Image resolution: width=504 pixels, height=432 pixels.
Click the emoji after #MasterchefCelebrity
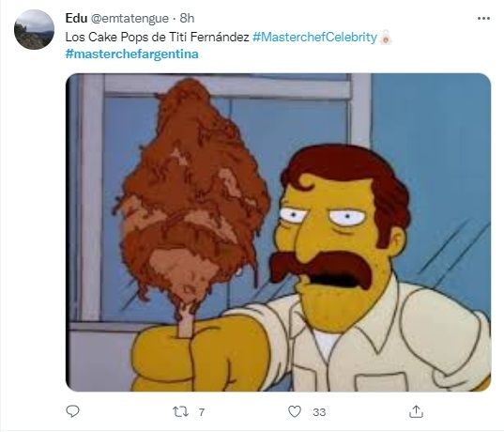(386, 37)
